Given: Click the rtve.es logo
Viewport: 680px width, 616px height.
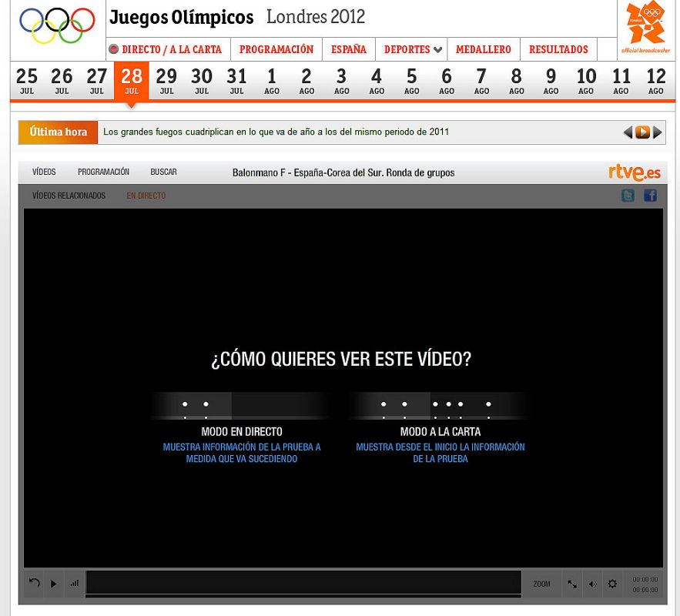Looking at the screenshot, I should click(x=634, y=172).
